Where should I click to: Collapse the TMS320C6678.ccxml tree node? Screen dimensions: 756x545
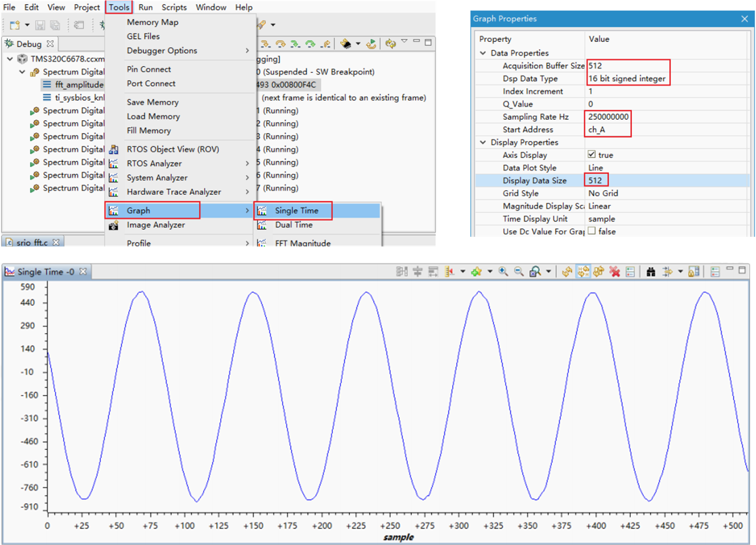click(10, 59)
